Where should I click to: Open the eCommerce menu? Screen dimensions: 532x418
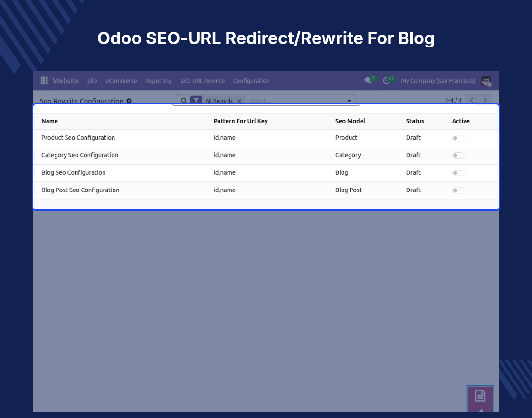pyautogui.click(x=121, y=81)
